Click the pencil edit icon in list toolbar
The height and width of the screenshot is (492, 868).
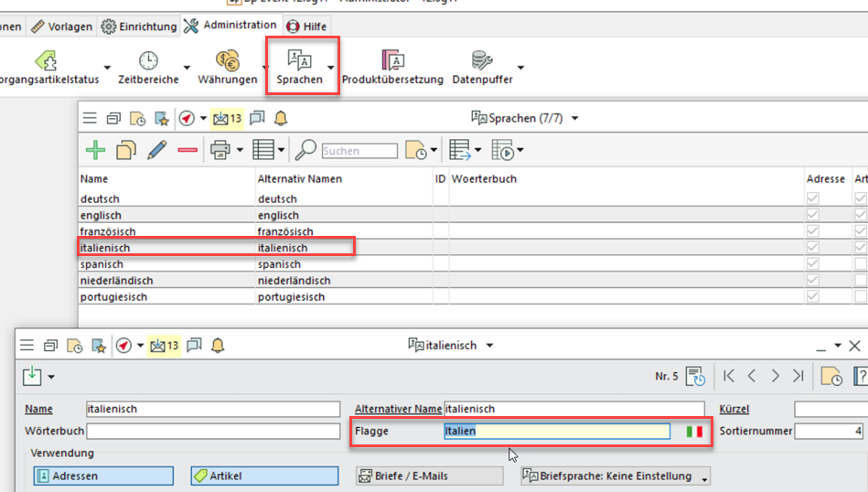[157, 150]
